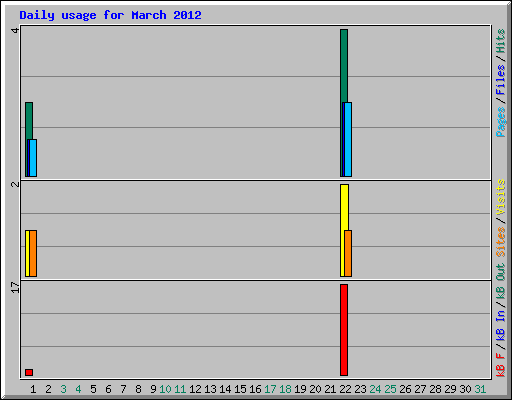The image size is (512, 400).
Task: Click the y-axis value 17
Action: pos(15,287)
